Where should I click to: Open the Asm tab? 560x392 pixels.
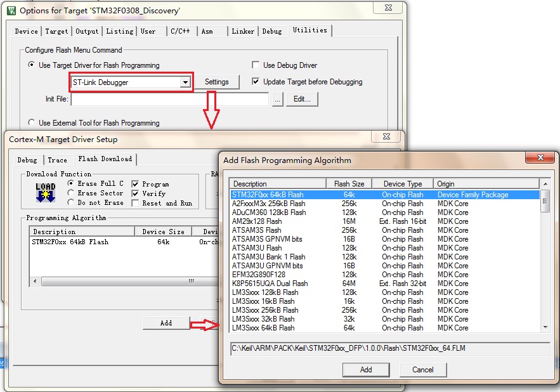[207, 32]
